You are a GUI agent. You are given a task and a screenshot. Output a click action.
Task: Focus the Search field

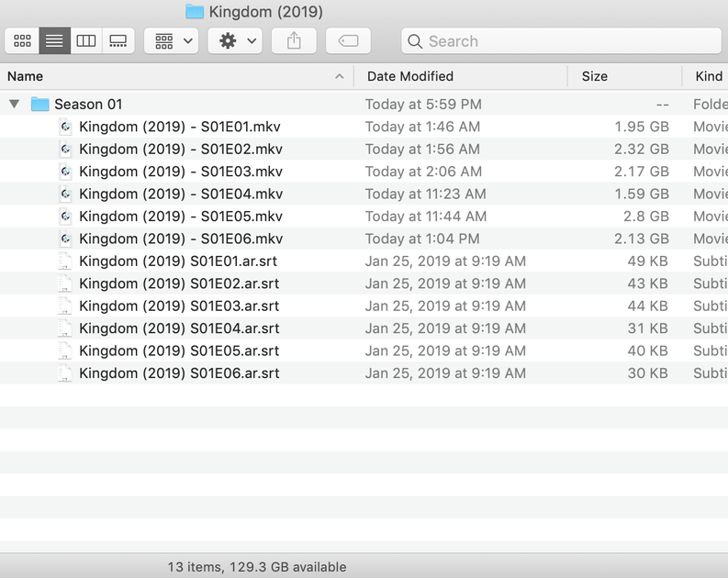pos(561,40)
